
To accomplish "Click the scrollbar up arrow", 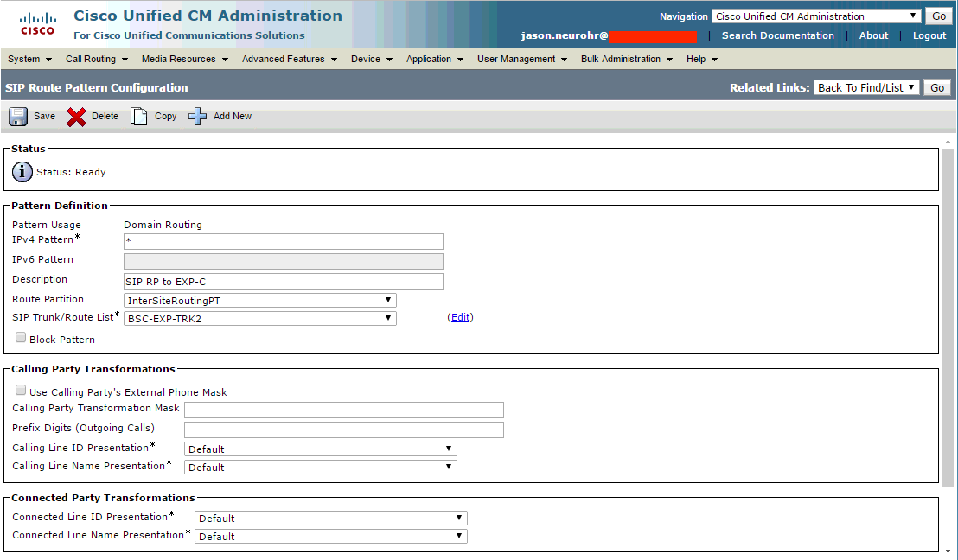I will [x=948, y=143].
